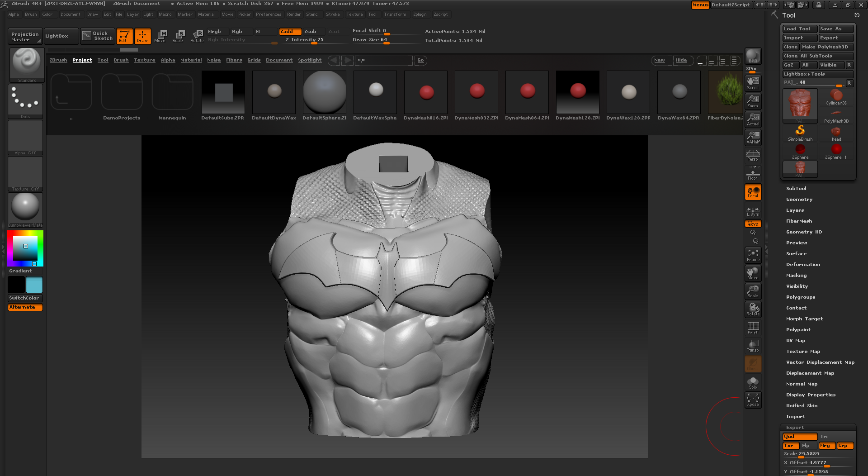Viewport: 868px width, 476px height.
Task: Open the Zplugin menu
Action: click(x=420, y=14)
